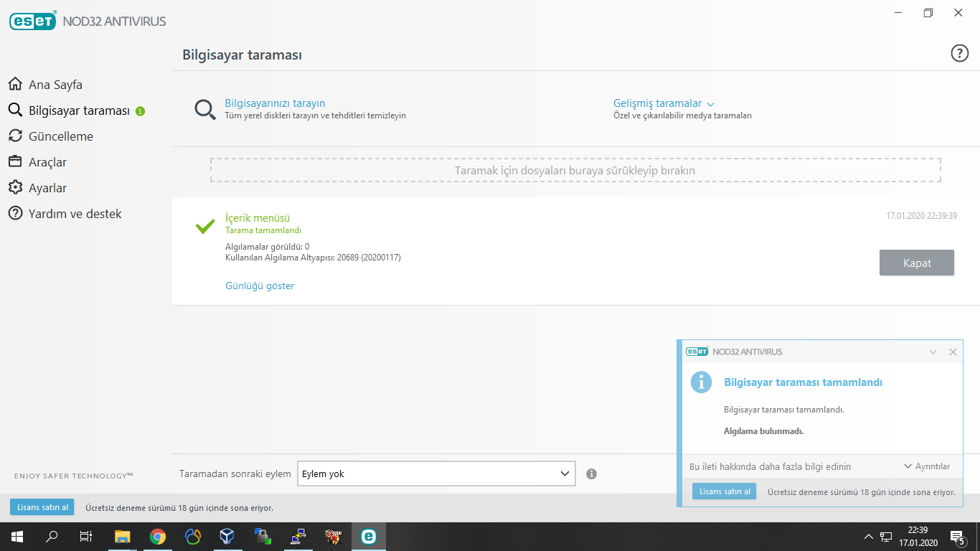
Task: Close the ESET notification popup
Action: (953, 352)
